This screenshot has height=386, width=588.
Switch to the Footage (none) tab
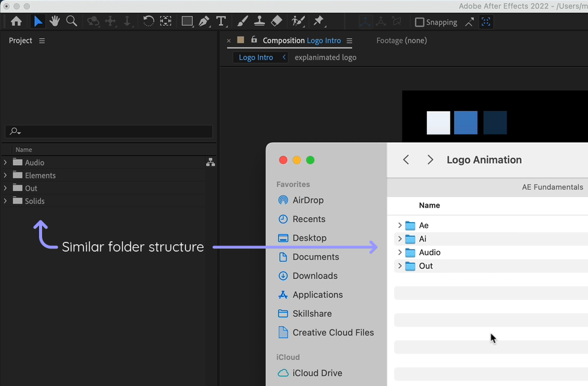pyautogui.click(x=401, y=40)
